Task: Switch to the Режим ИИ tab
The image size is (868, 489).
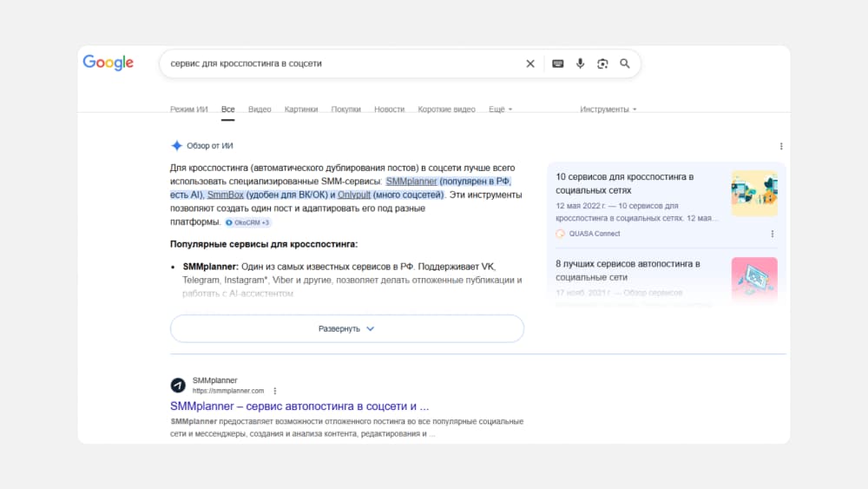Action: coord(188,109)
